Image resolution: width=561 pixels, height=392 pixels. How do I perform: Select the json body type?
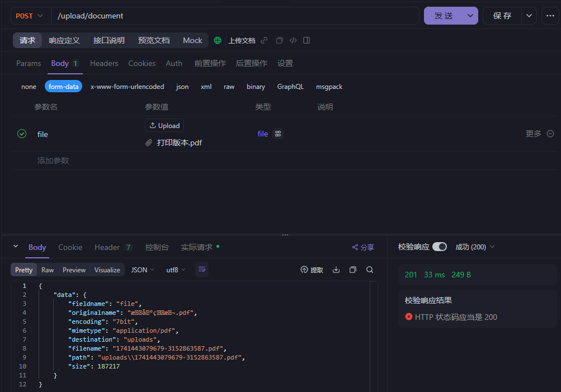(x=182, y=87)
